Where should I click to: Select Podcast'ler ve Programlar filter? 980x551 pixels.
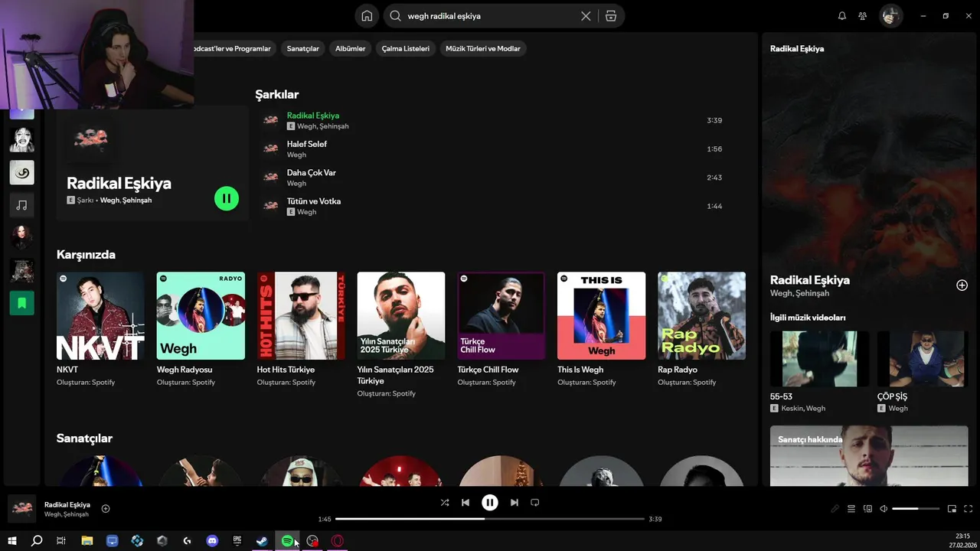click(234, 48)
